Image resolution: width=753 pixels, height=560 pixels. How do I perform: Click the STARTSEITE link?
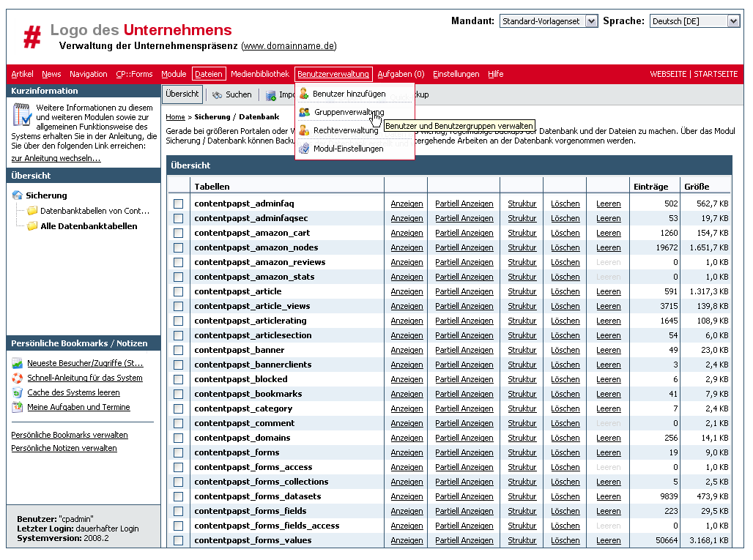(x=716, y=74)
